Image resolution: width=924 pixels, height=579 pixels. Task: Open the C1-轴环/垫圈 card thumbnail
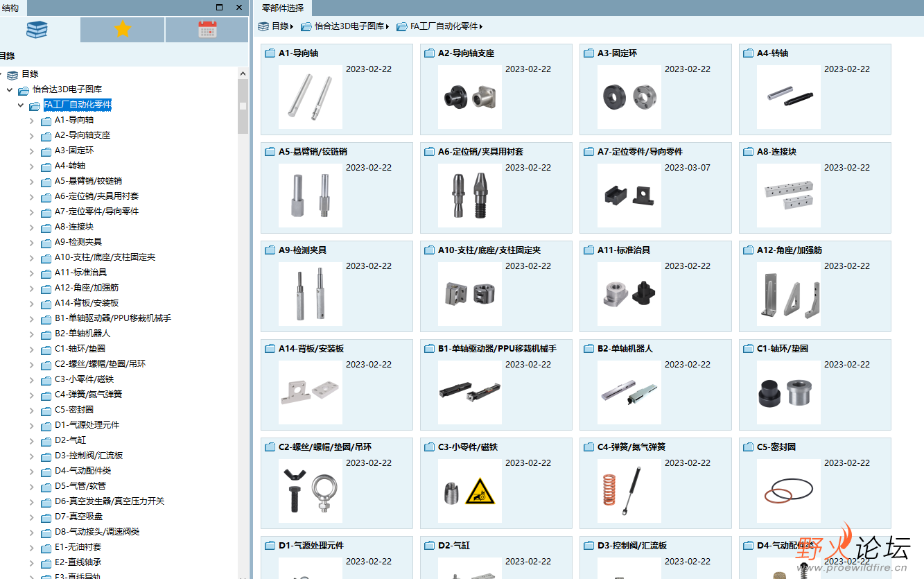(789, 392)
